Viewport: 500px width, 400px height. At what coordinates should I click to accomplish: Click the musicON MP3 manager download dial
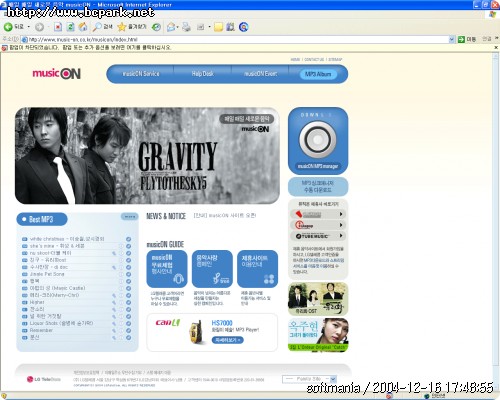pos(318,141)
